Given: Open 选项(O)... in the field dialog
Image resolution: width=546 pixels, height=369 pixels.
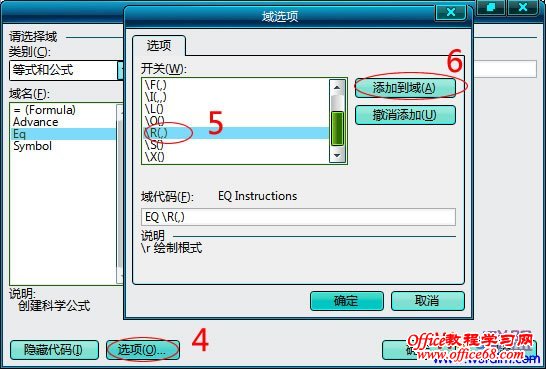Looking at the screenshot, I should 142,350.
